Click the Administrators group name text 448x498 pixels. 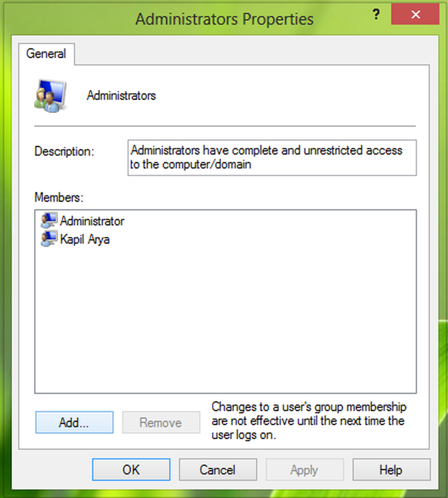(x=121, y=95)
